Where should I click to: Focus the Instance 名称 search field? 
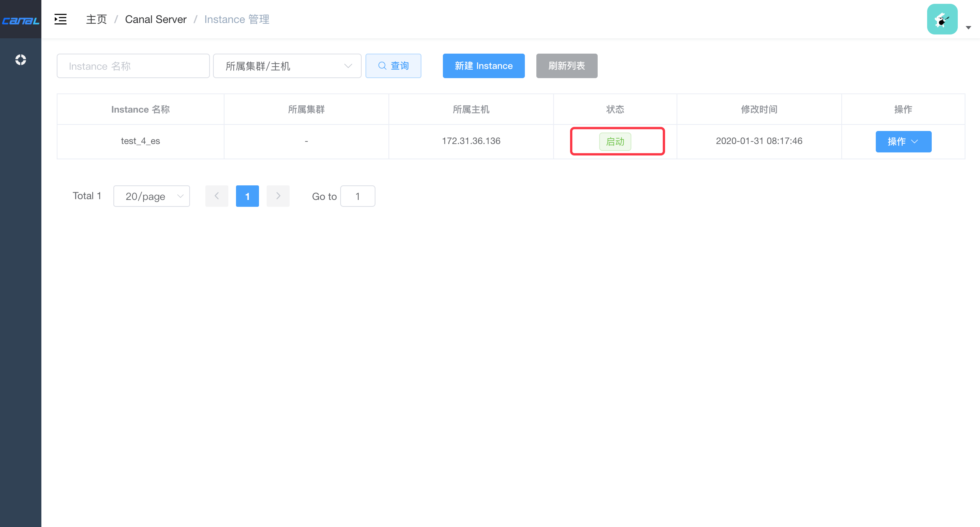point(133,66)
